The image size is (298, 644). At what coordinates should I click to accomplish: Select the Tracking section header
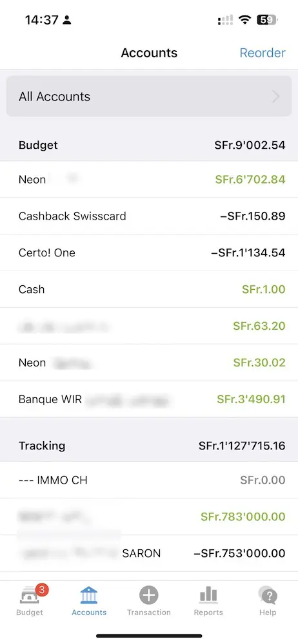(149, 446)
